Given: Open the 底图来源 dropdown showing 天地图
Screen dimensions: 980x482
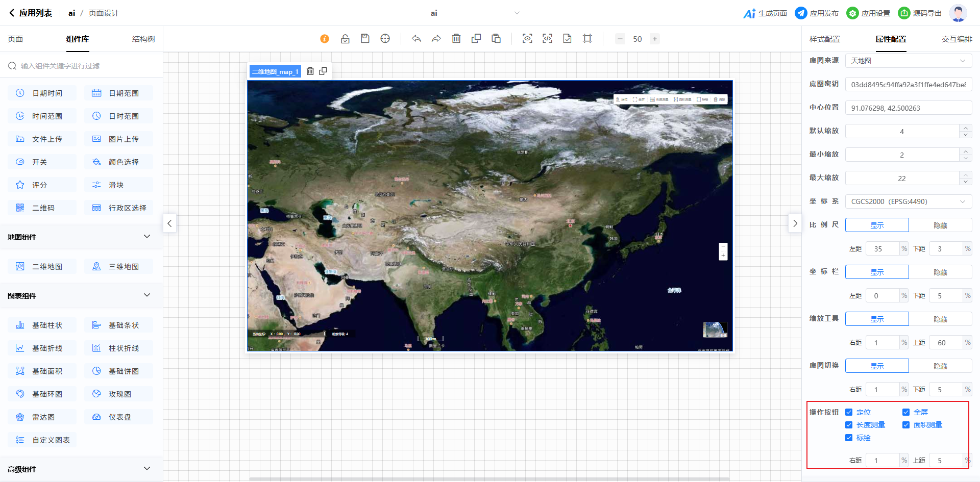Looking at the screenshot, I should [908, 61].
